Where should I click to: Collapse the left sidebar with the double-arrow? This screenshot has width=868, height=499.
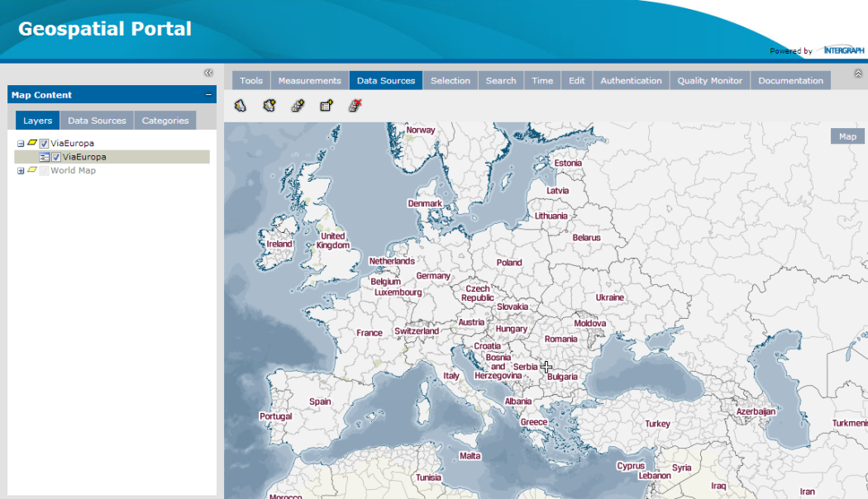(x=208, y=73)
